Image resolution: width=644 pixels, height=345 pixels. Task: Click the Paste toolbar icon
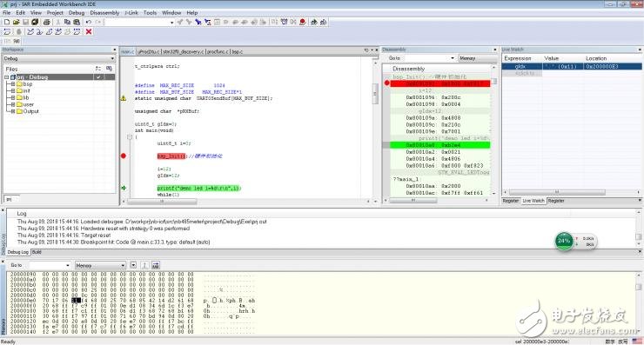[x=77, y=22]
